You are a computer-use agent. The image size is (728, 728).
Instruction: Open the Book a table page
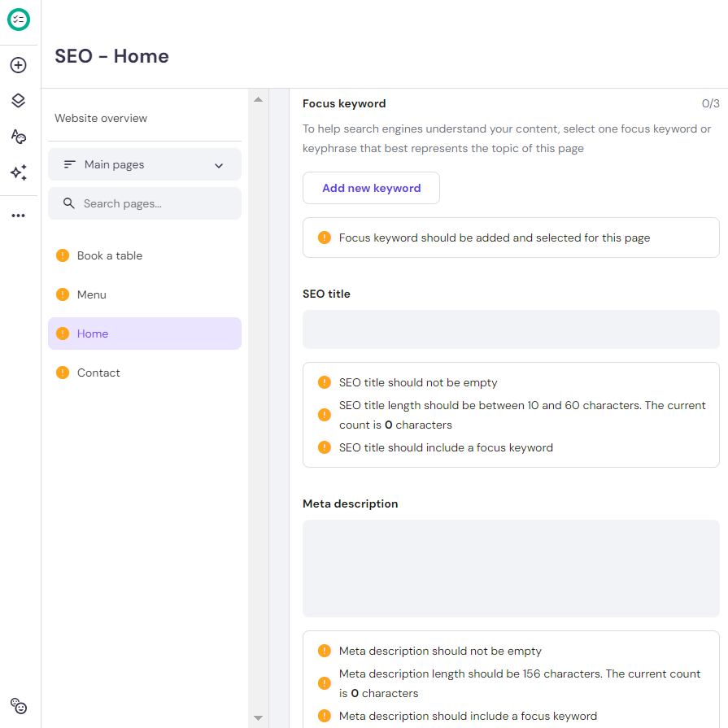point(109,255)
